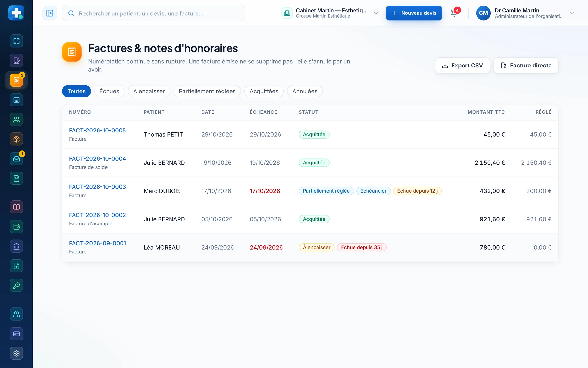Image resolution: width=588 pixels, height=368 pixels.
Task: Click the medical cross app logo
Action: tap(16, 13)
